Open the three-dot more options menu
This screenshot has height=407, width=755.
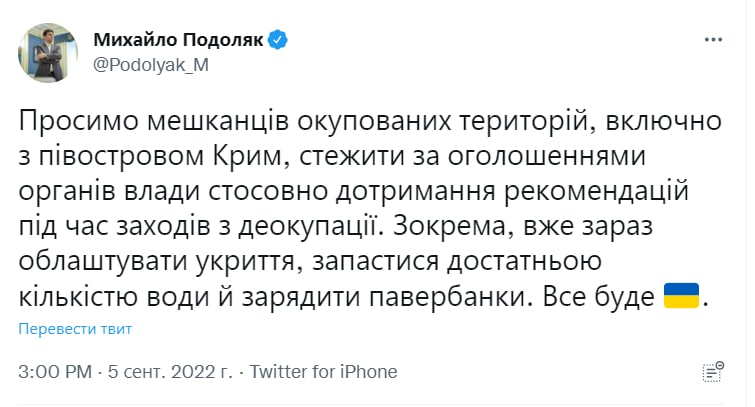pos(713,39)
